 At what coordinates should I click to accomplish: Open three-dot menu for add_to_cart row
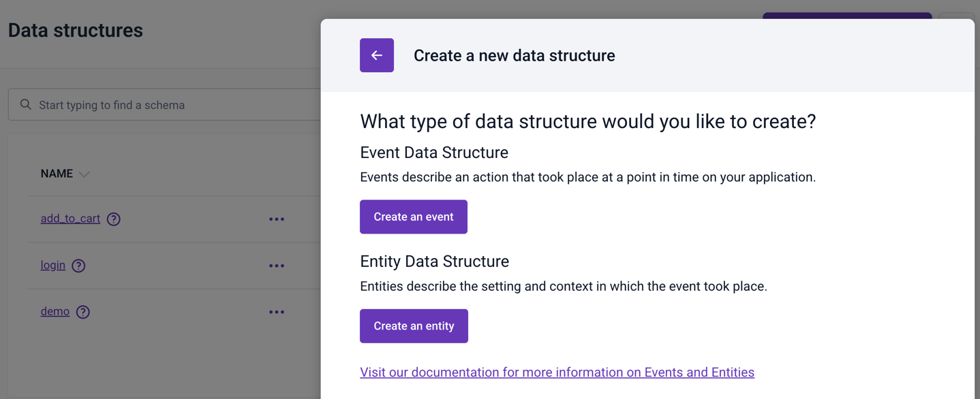[x=277, y=219]
